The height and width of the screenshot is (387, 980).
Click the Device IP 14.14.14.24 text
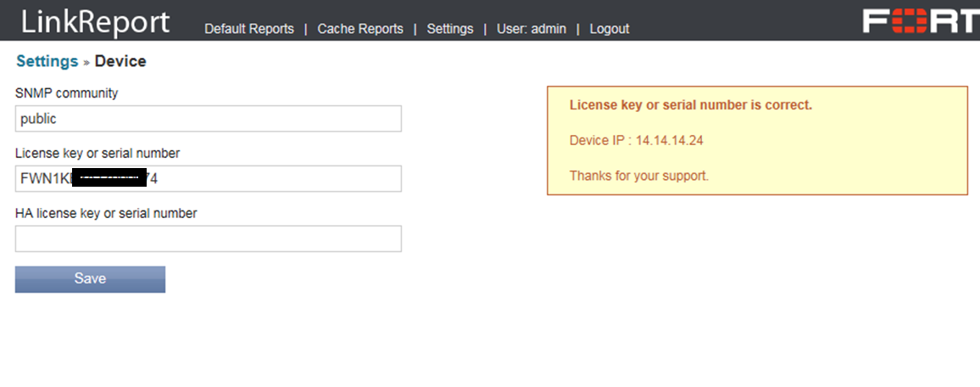[636, 141]
